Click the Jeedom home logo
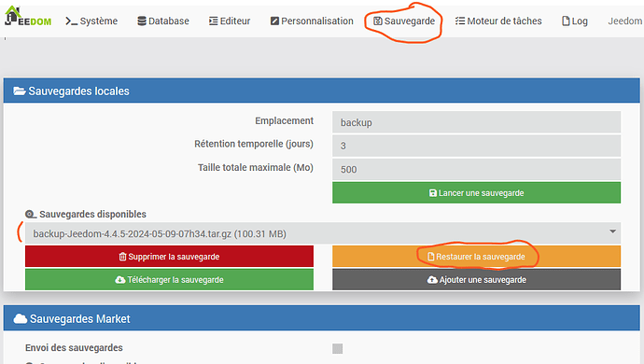The image size is (644, 364). 28,17
